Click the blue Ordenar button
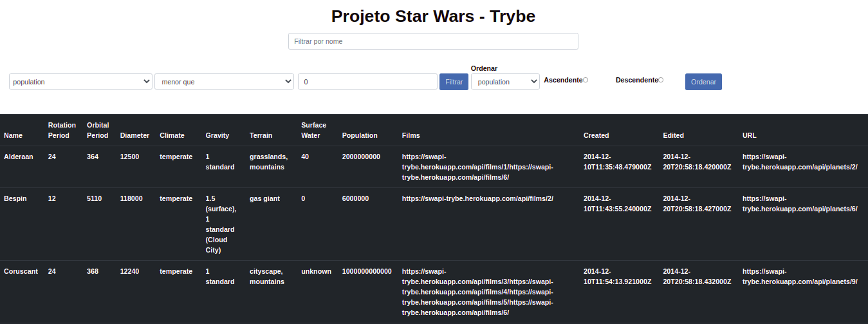The image size is (868, 324). [x=703, y=82]
